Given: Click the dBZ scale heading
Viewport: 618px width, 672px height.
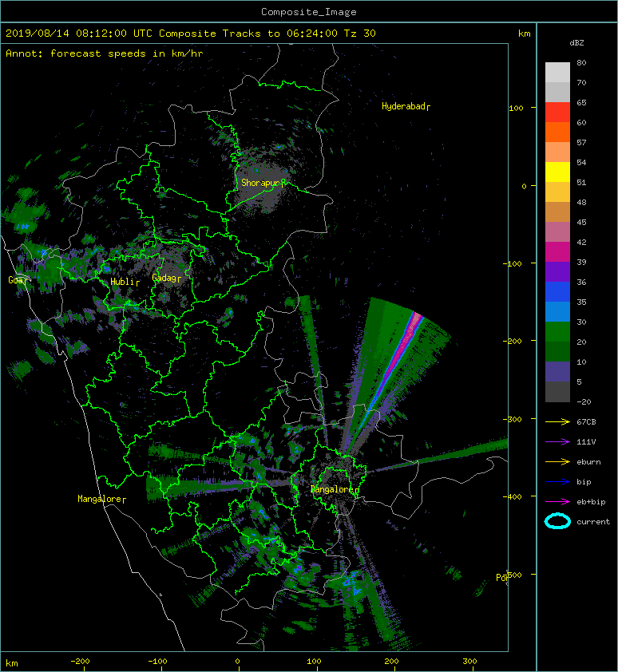Looking at the screenshot, I should 576,43.
